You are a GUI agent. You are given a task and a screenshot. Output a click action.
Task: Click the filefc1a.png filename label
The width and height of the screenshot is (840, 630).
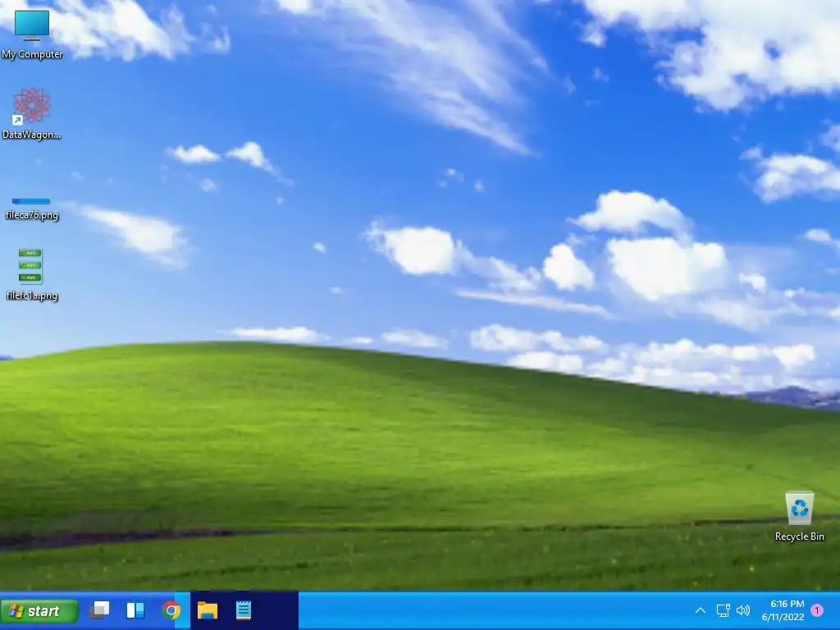tap(32, 295)
